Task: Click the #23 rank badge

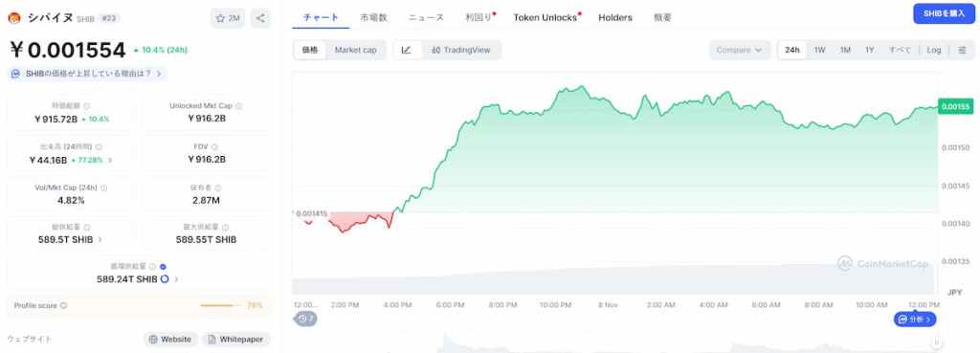Action: 108,18
